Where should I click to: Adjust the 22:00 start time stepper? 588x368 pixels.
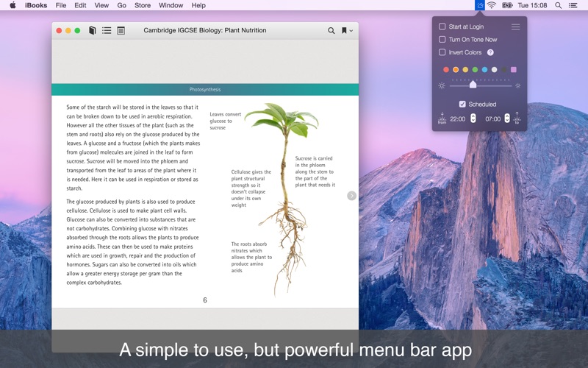tap(473, 118)
